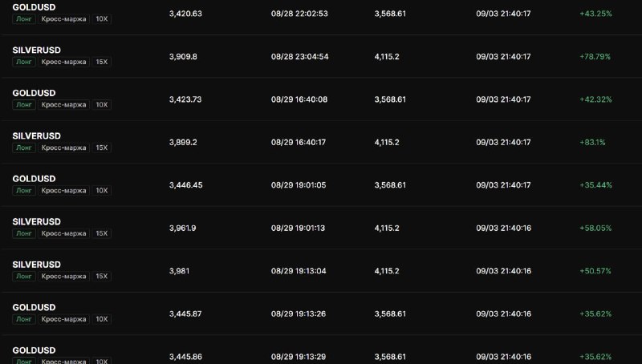This screenshot has height=364, width=642.
Task: Open GOLDUSD position with entry 3,423.73
Action: coord(321,99)
